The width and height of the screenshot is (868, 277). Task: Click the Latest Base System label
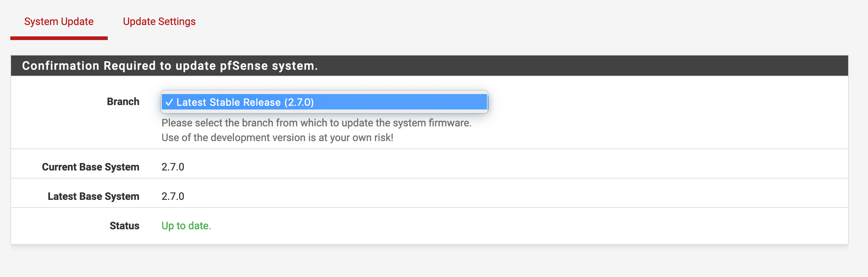click(93, 196)
